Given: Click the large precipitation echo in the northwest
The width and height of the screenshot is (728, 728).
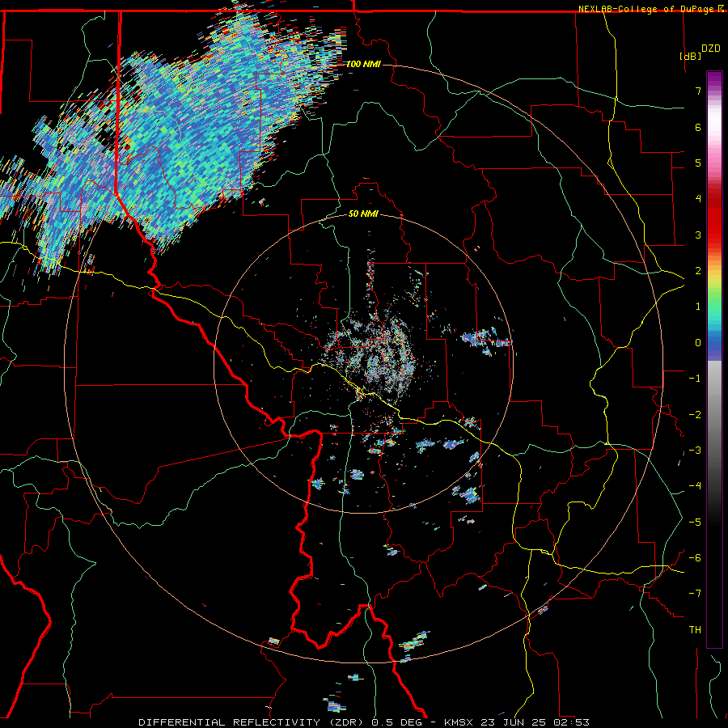Looking at the screenshot, I should coord(171,139).
